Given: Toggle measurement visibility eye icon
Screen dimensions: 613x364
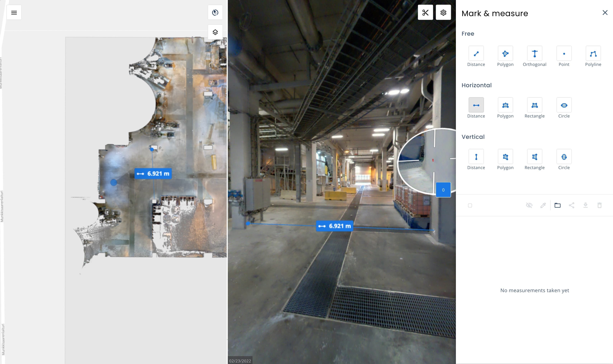Looking at the screenshot, I should pyautogui.click(x=529, y=205).
